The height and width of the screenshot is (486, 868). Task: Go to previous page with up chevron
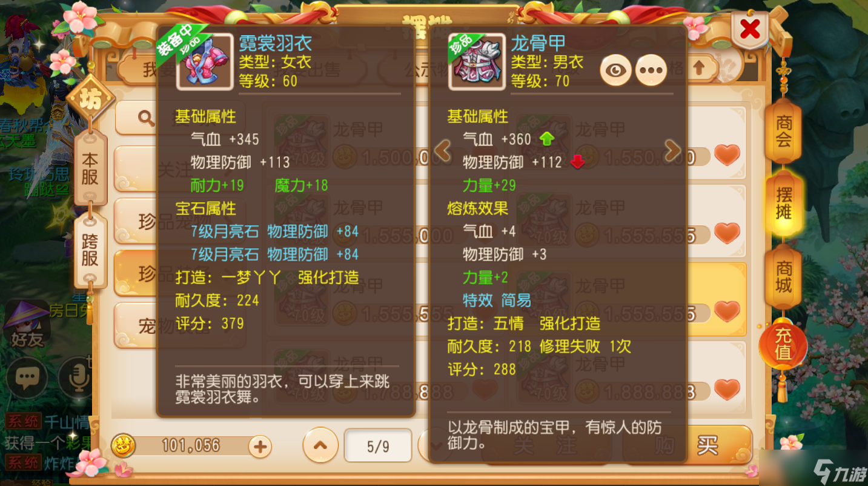pos(320,446)
